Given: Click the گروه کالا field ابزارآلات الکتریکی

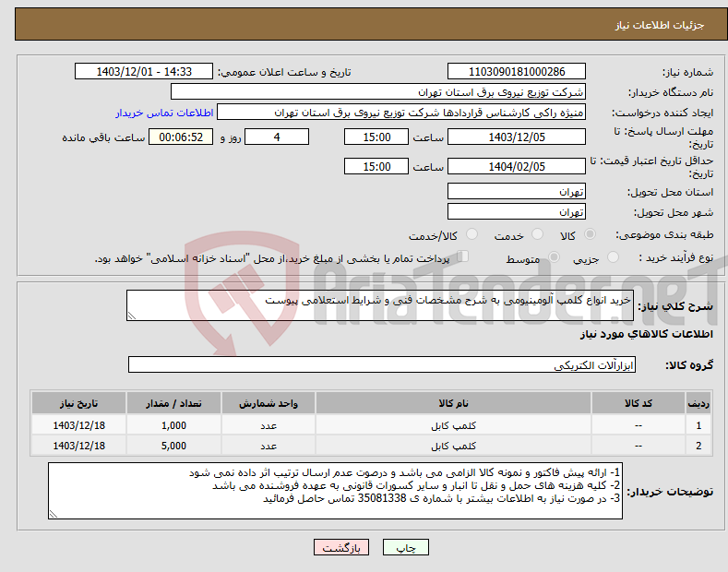Looking at the screenshot, I should (382, 365).
